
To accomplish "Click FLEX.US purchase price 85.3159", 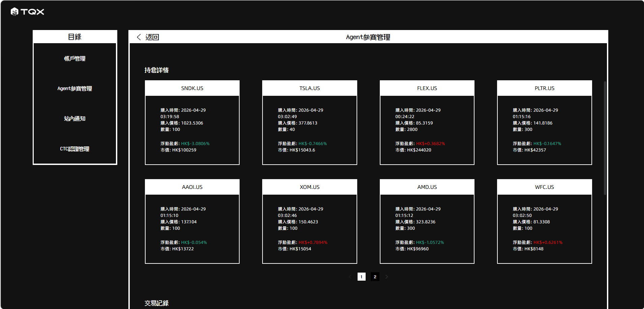I will pyautogui.click(x=424, y=123).
